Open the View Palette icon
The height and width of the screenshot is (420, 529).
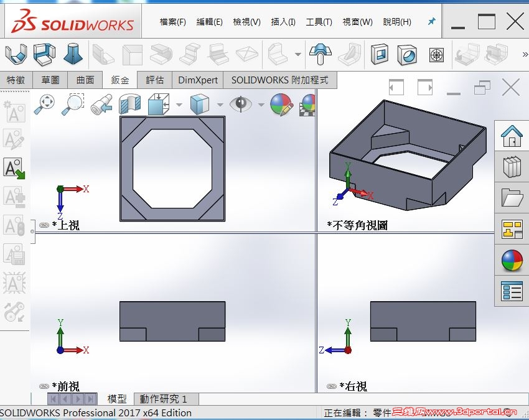point(512,229)
